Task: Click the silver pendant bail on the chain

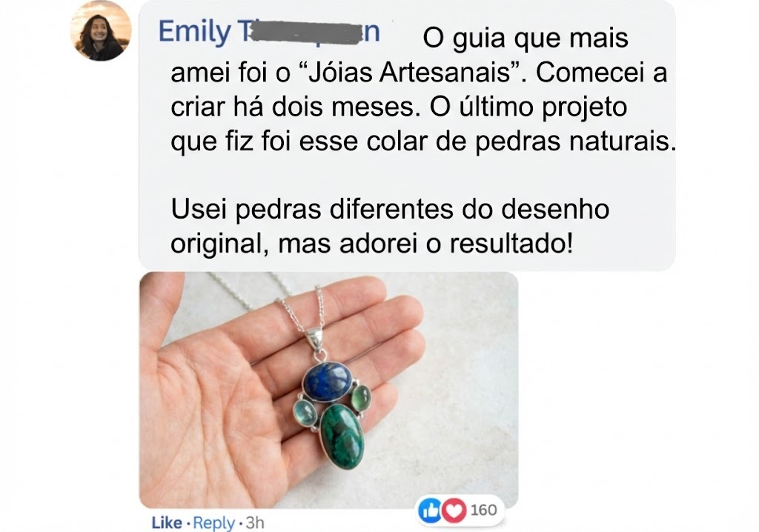Action: 314,337
